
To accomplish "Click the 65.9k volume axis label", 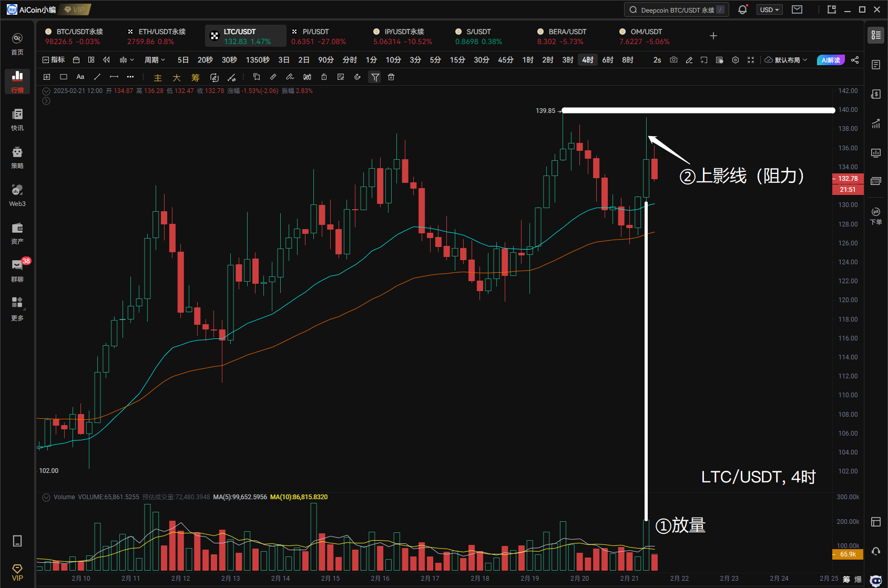I will [848, 554].
